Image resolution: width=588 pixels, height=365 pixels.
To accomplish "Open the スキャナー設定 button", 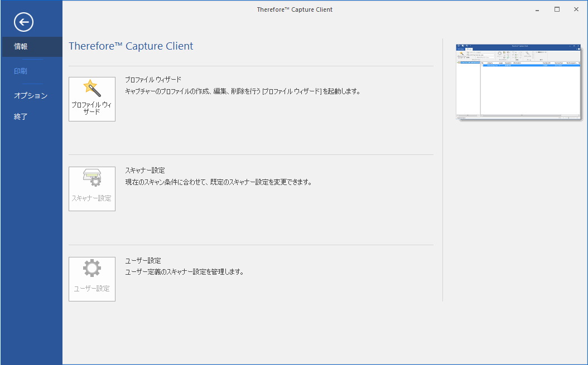I will pyautogui.click(x=92, y=189).
